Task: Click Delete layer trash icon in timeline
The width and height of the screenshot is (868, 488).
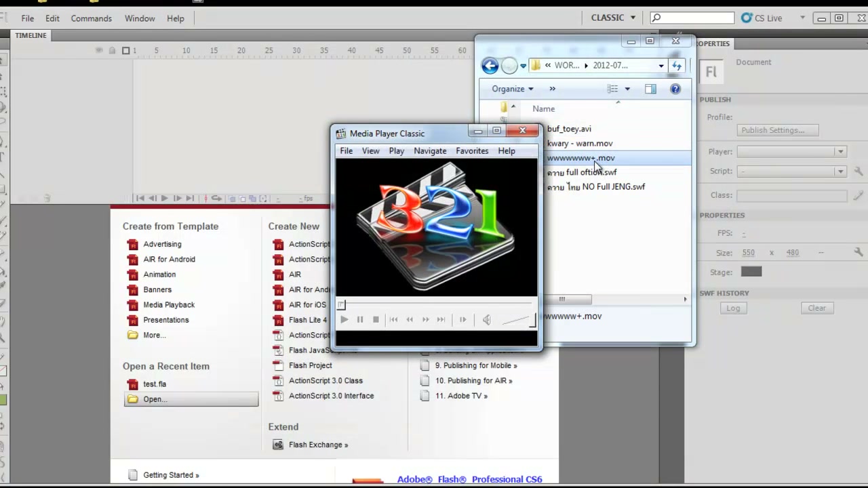Action: (47, 199)
